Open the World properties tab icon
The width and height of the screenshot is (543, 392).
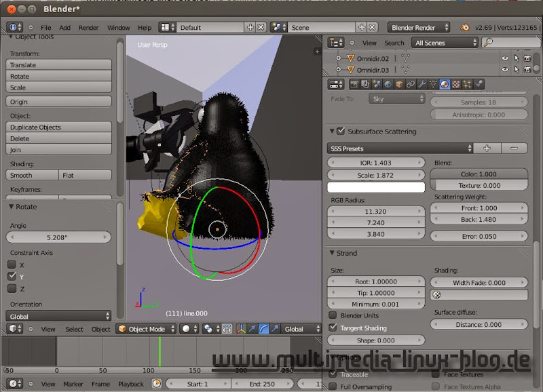(388, 84)
